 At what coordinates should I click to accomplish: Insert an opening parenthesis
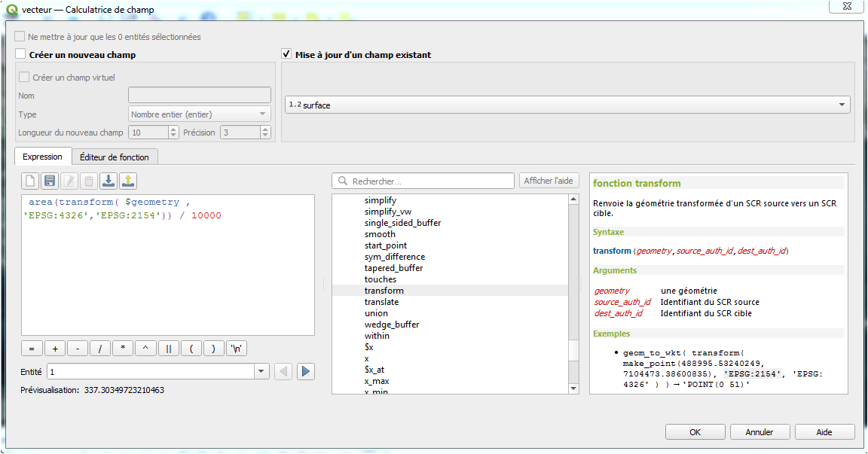pos(191,349)
